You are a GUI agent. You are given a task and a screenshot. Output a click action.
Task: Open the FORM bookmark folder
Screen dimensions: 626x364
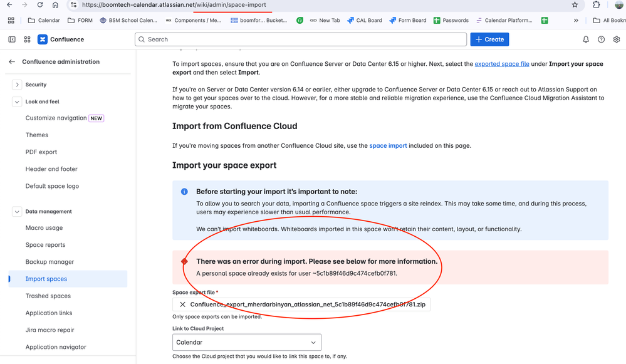(x=80, y=20)
